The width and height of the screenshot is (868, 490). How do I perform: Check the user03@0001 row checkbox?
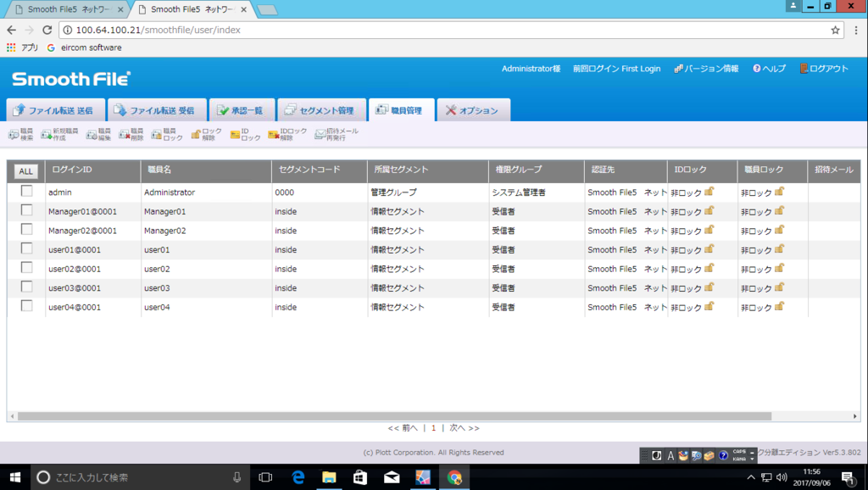[26, 287]
